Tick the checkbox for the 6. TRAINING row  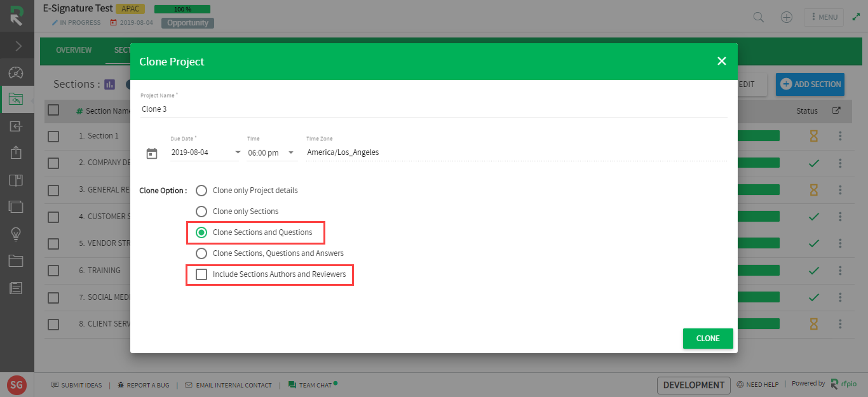[x=53, y=271]
